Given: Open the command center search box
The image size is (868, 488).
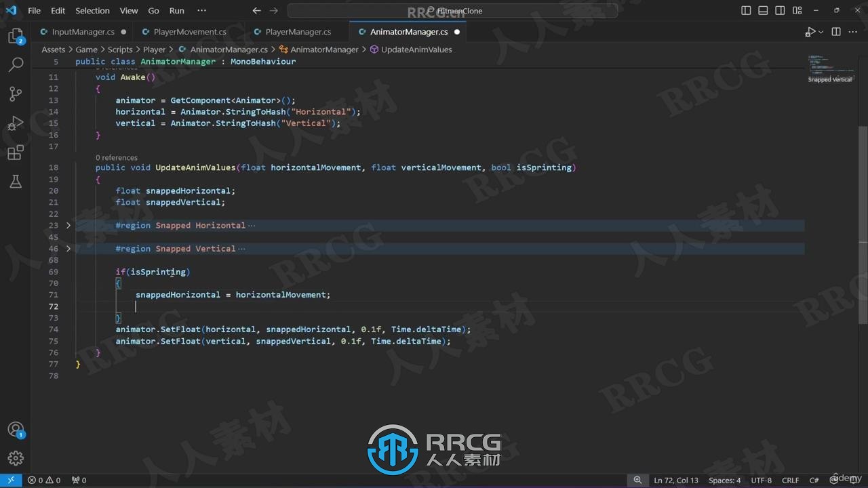Looking at the screenshot, I should tap(452, 11).
